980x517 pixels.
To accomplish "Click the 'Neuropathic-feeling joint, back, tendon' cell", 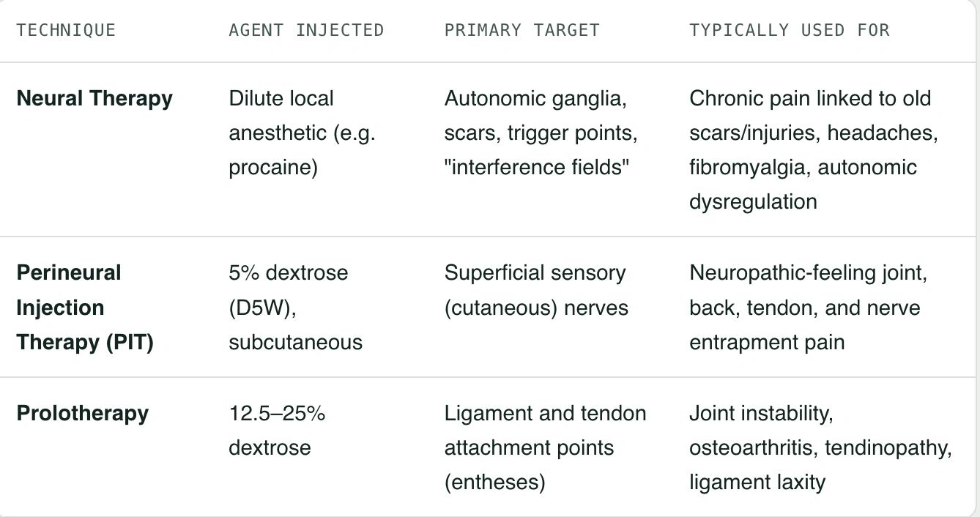I will click(x=808, y=308).
